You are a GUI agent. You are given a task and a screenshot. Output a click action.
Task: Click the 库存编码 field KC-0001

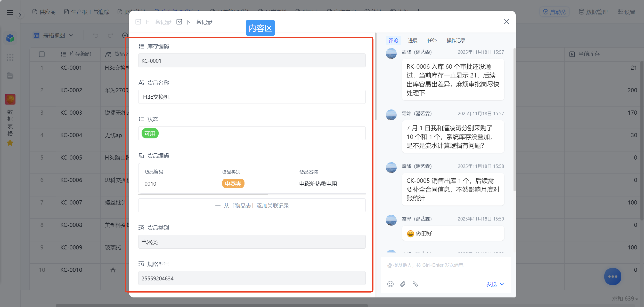(252, 61)
